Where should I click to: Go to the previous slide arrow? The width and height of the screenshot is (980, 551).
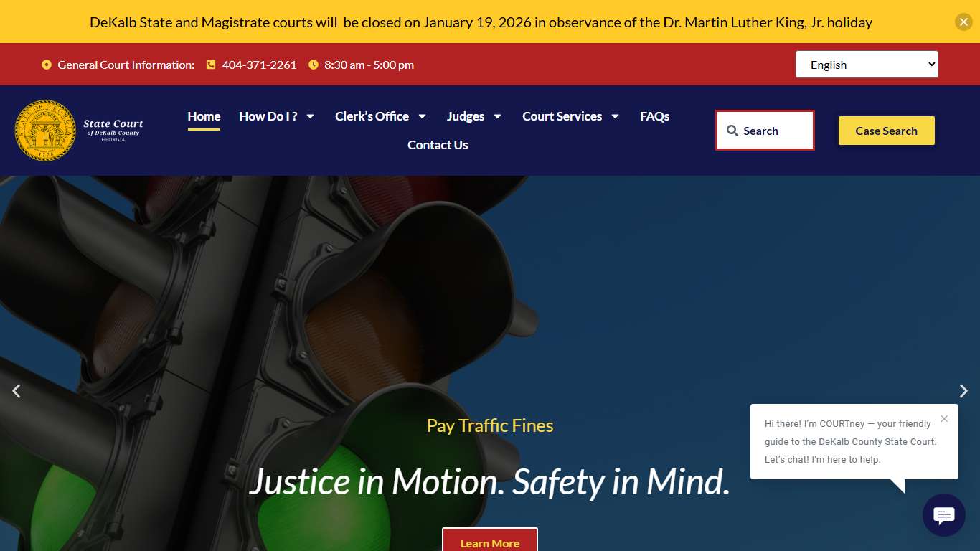click(16, 391)
